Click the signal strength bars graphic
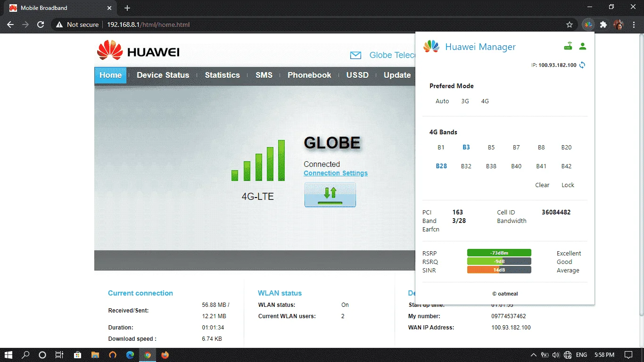This screenshot has width=644, height=362. point(258,160)
